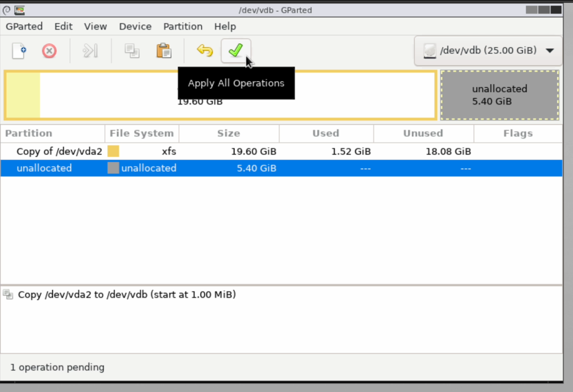Click the Partition column header
Screen dimensions: 573x392
(x=53, y=133)
